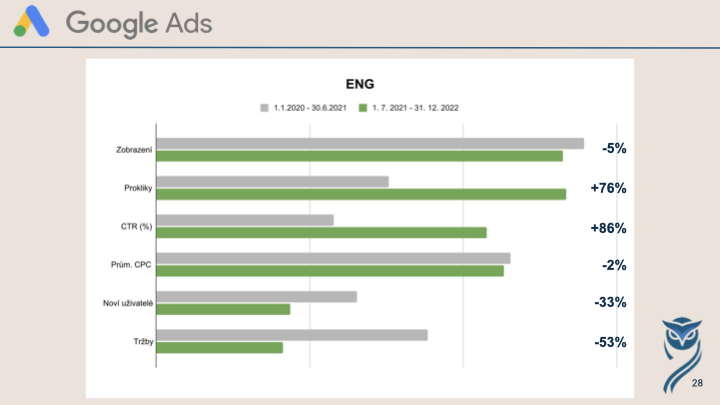Image resolution: width=720 pixels, height=405 pixels.
Task: Click the -33% change label
Action: pyautogui.click(x=610, y=302)
